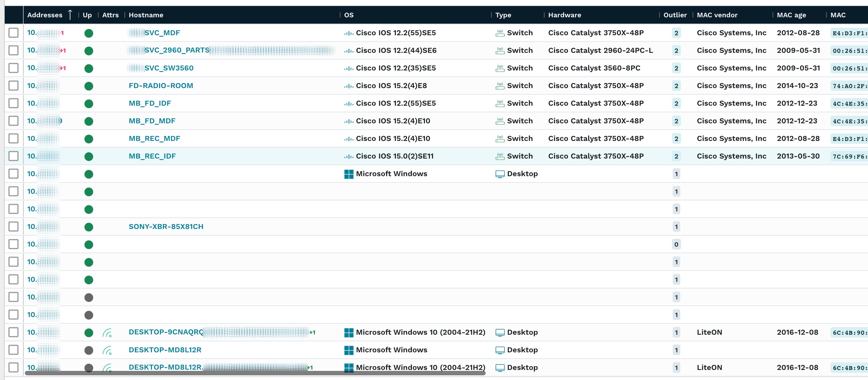Click Cisco OS icon in SVC_2960_PARTS row
The height and width of the screenshot is (380, 868).
coord(349,50)
